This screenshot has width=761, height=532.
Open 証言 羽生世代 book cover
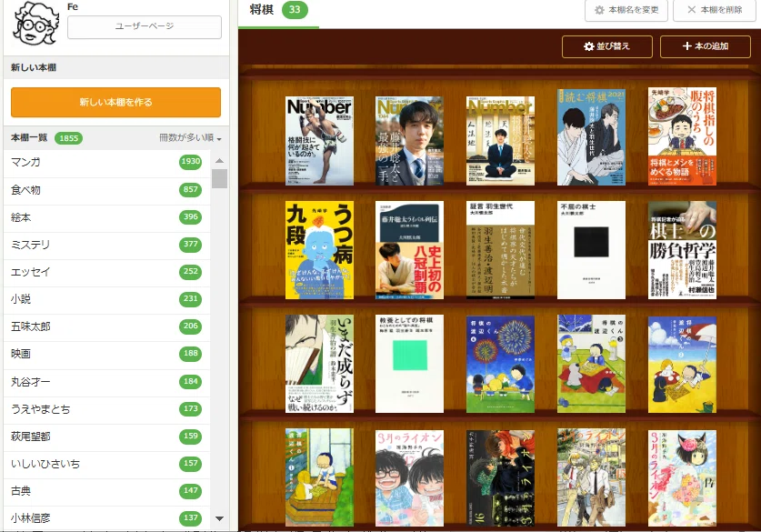point(500,250)
